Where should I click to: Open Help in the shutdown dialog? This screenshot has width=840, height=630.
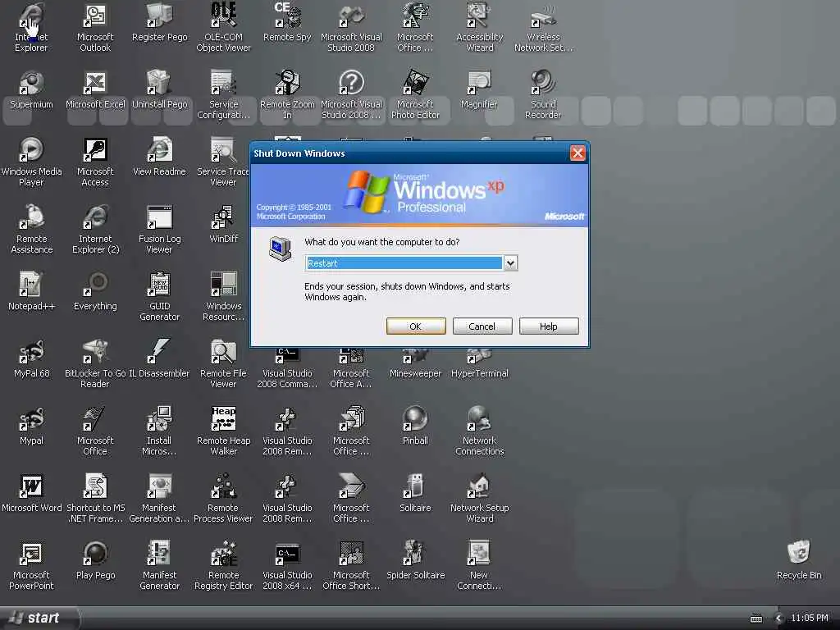click(549, 326)
